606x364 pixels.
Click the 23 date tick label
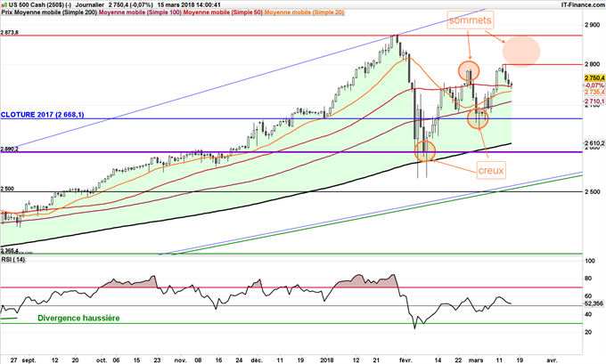157,360
